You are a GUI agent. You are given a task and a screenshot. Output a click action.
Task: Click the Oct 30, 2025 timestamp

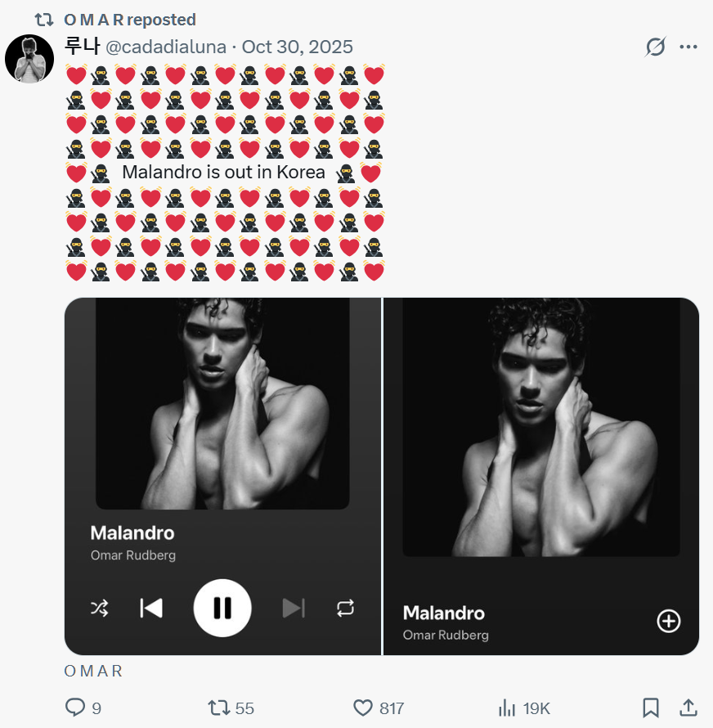coord(298,47)
